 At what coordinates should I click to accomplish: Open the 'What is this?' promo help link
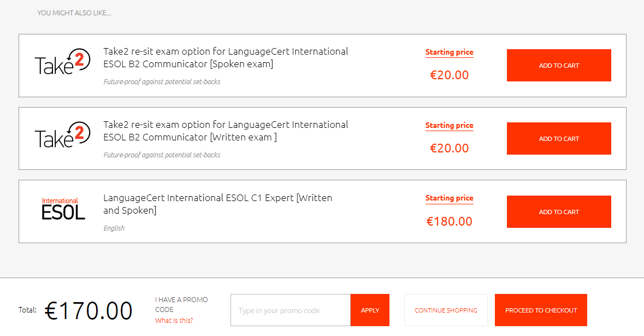coord(174,320)
